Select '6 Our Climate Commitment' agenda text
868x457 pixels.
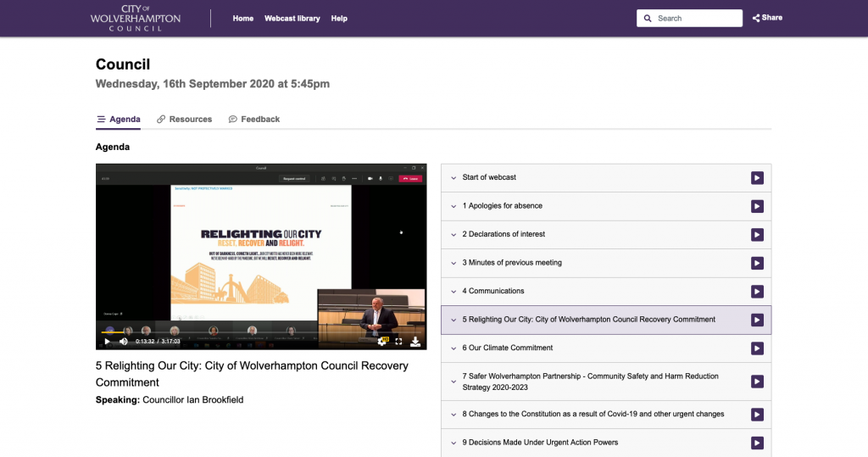point(508,348)
